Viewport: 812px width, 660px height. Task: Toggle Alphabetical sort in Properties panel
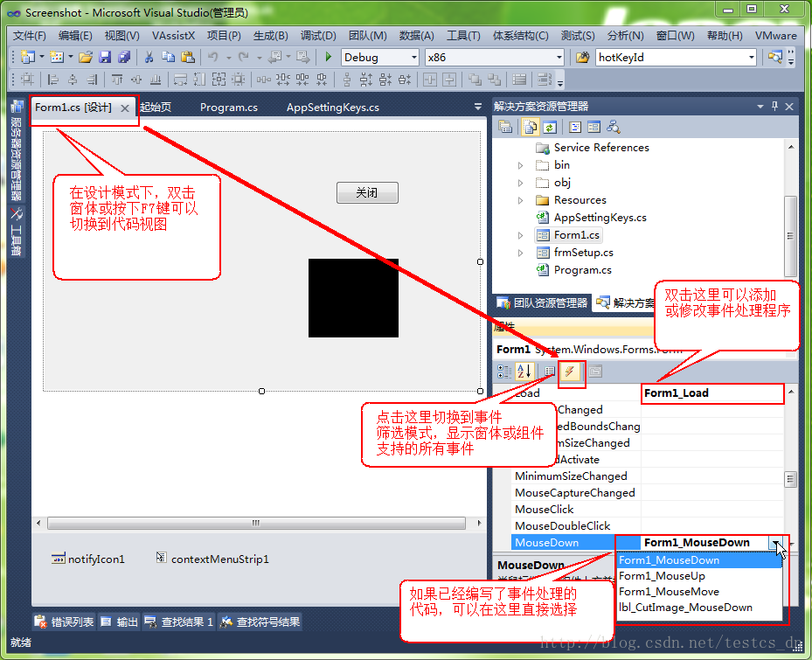click(524, 371)
